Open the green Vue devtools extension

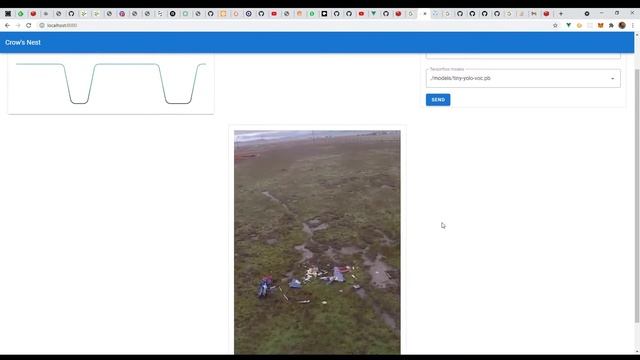tap(568, 25)
